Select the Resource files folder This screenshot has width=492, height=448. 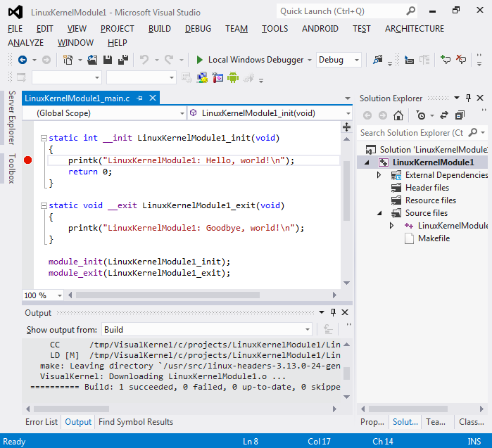431,200
